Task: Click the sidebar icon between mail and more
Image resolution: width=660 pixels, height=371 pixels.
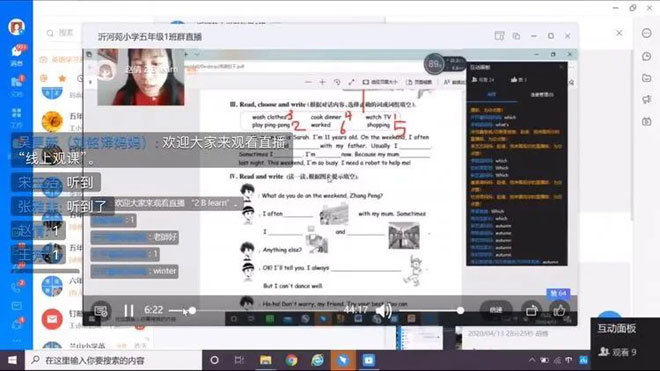Action: coord(16,323)
